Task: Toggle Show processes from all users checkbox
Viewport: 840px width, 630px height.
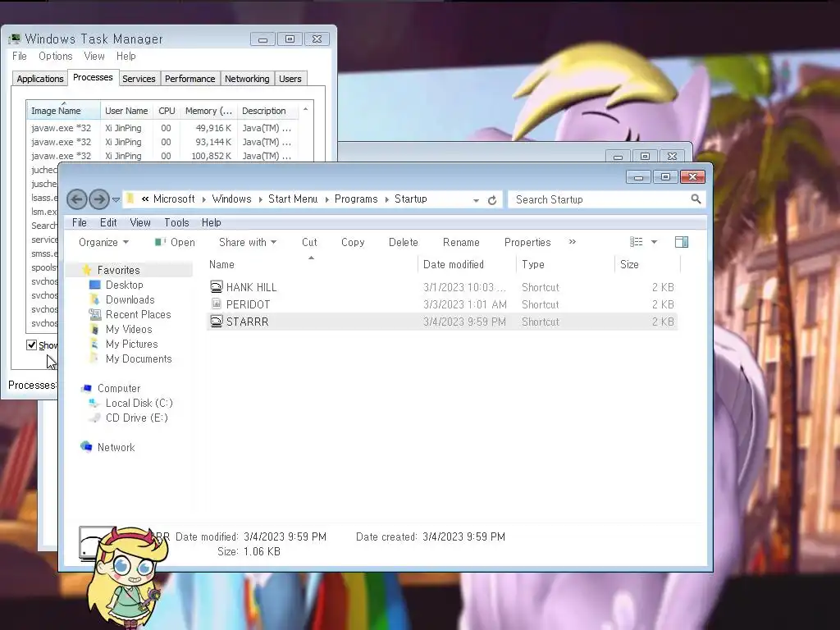Action: click(x=32, y=345)
